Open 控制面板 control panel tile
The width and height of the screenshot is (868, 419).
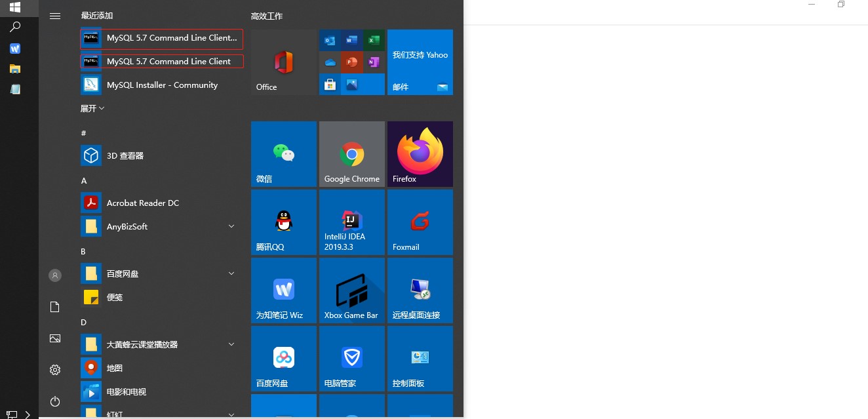pyautogui.click(x=420, y=359)
